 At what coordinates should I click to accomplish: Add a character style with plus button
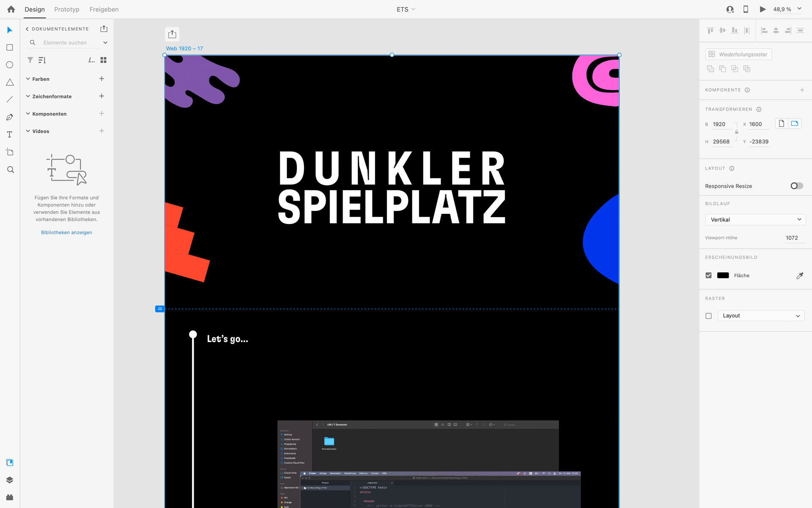point(101,96)
